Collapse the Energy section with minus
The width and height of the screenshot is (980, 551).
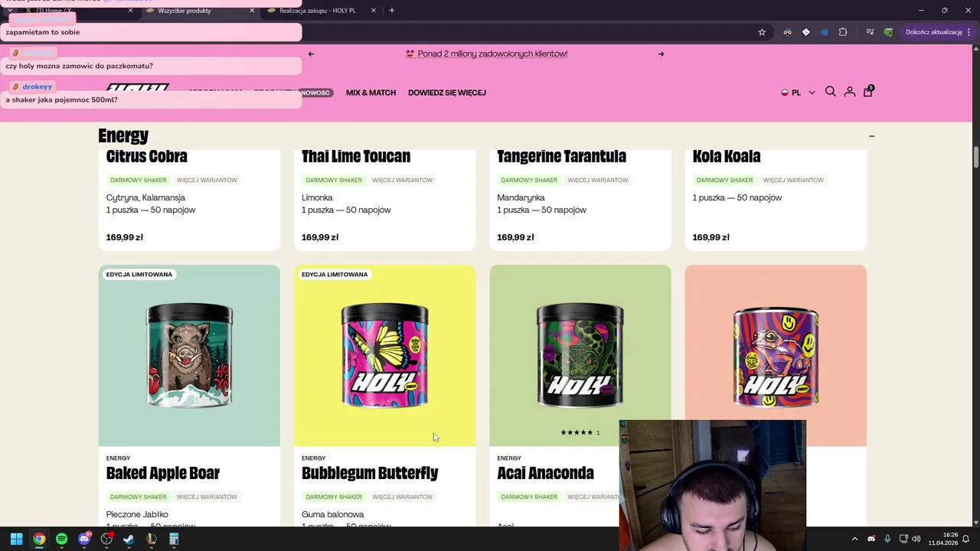pos(871,136)
